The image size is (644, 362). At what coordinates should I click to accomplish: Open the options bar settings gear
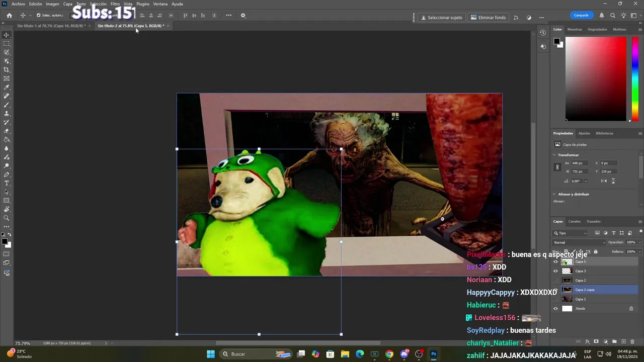(x=243, y=16)
